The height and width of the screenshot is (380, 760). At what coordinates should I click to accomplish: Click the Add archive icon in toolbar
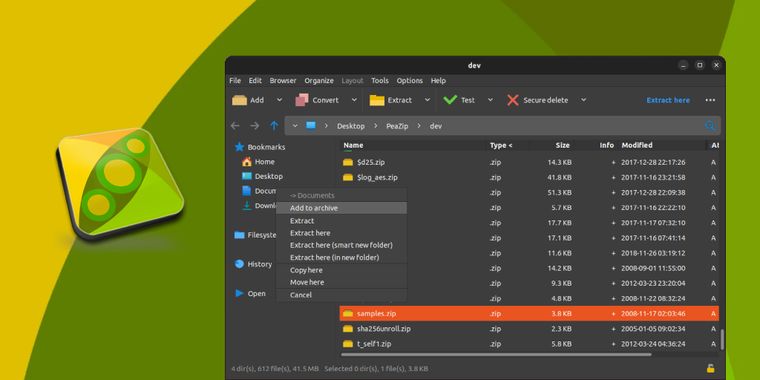click(239, 100)
